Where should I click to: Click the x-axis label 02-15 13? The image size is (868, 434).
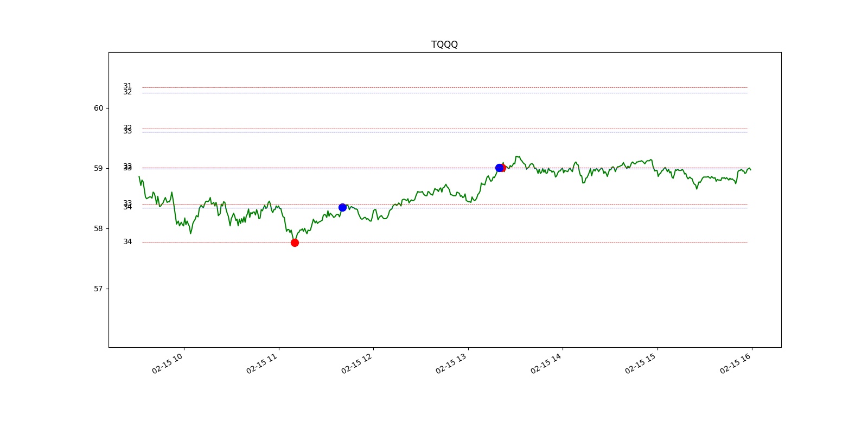tap(451, 363)
